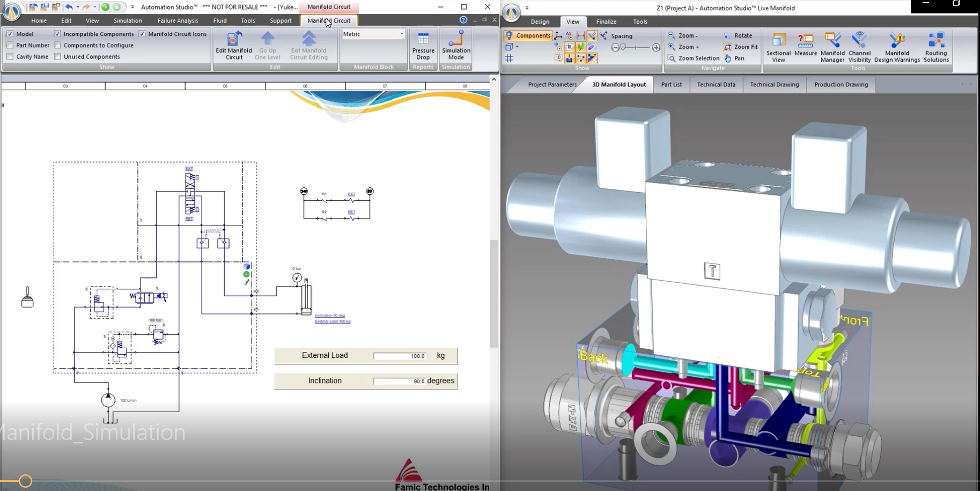The width and height of the screenshot is (980, 491).
Task: Click the help question mark icon
Action: (463, 20)
